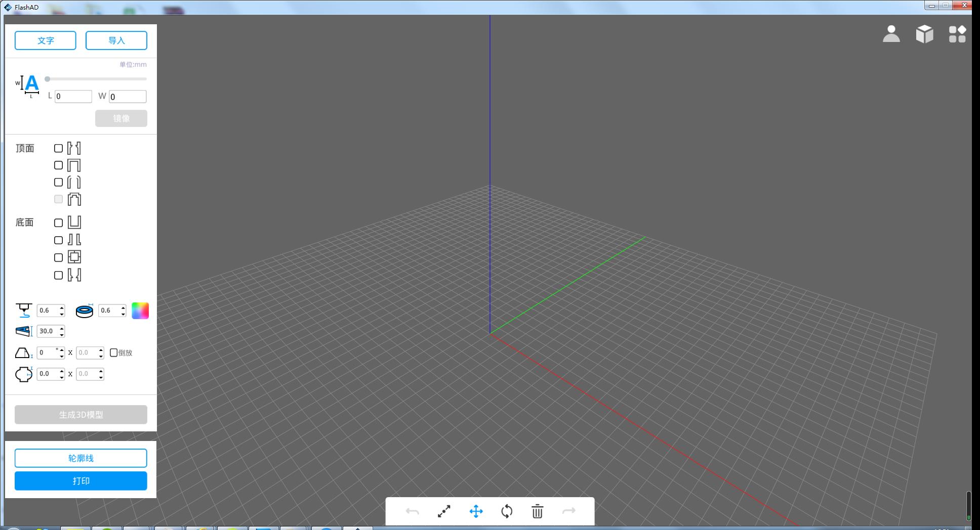Click the height wedge icon
980x530 pixels.
click(x=24, y=331)
